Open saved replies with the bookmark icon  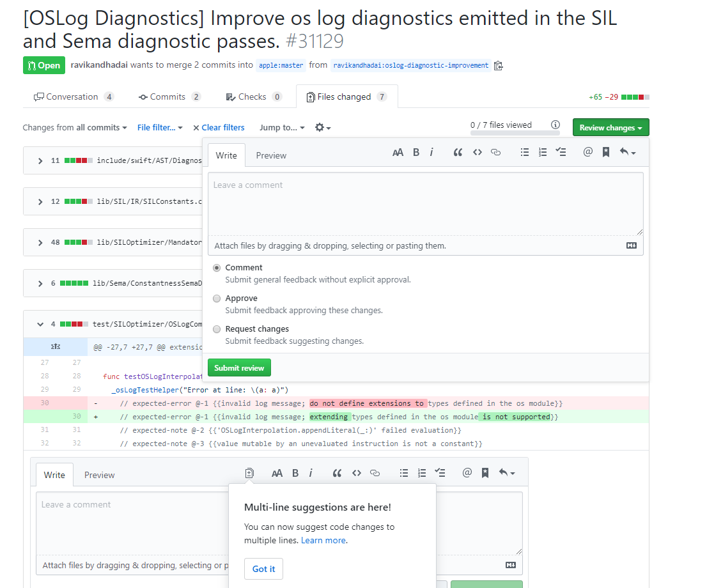(x=606, y=152)
